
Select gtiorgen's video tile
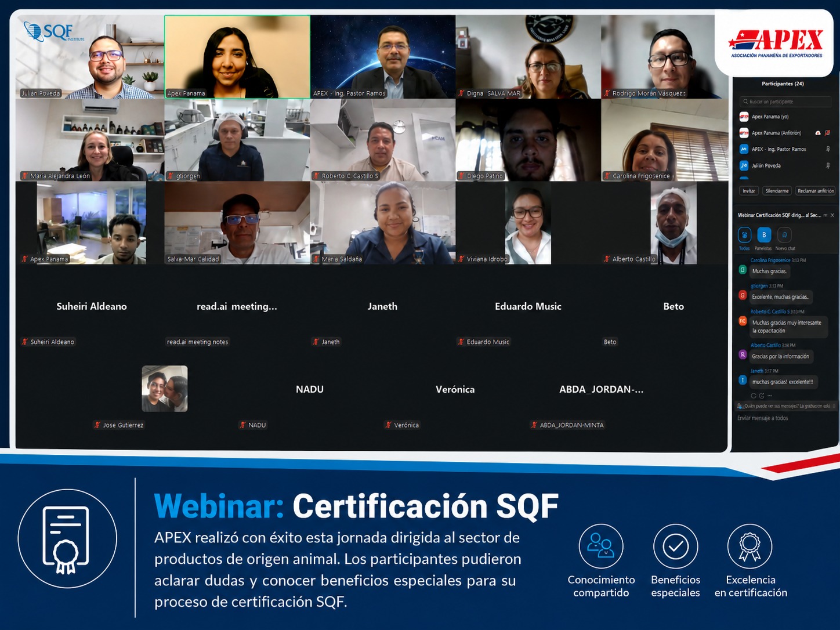237,140
